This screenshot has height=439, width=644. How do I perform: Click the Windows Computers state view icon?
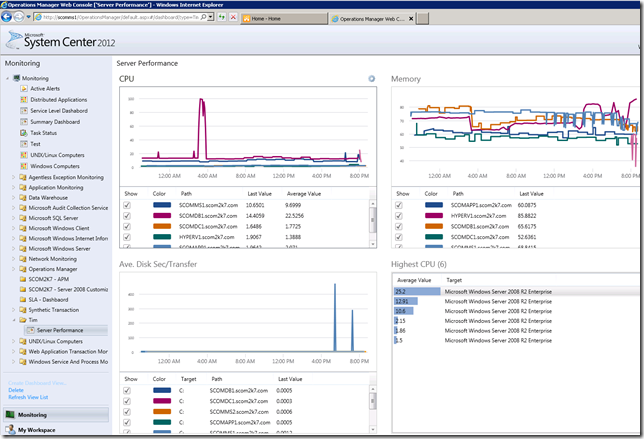tap(24, 166)
